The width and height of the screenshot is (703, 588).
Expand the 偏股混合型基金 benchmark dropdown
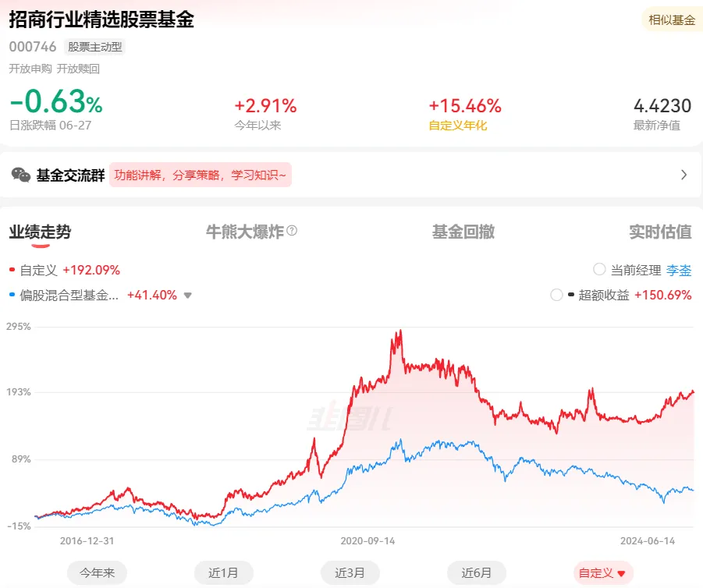[188, 296]
